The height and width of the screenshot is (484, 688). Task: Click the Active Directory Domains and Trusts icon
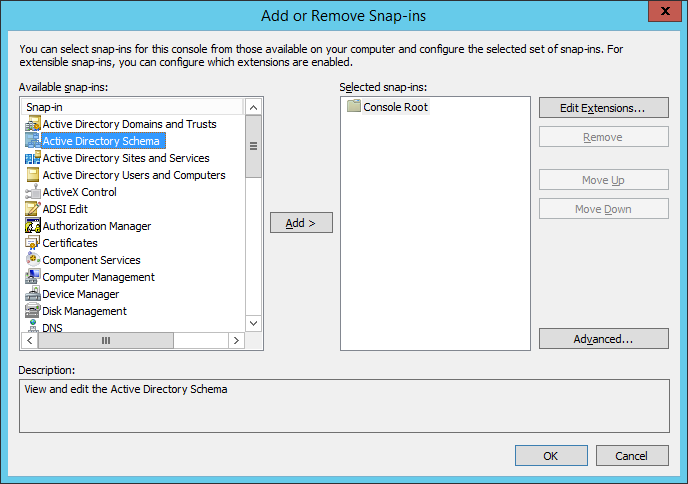tap(33, 124)
